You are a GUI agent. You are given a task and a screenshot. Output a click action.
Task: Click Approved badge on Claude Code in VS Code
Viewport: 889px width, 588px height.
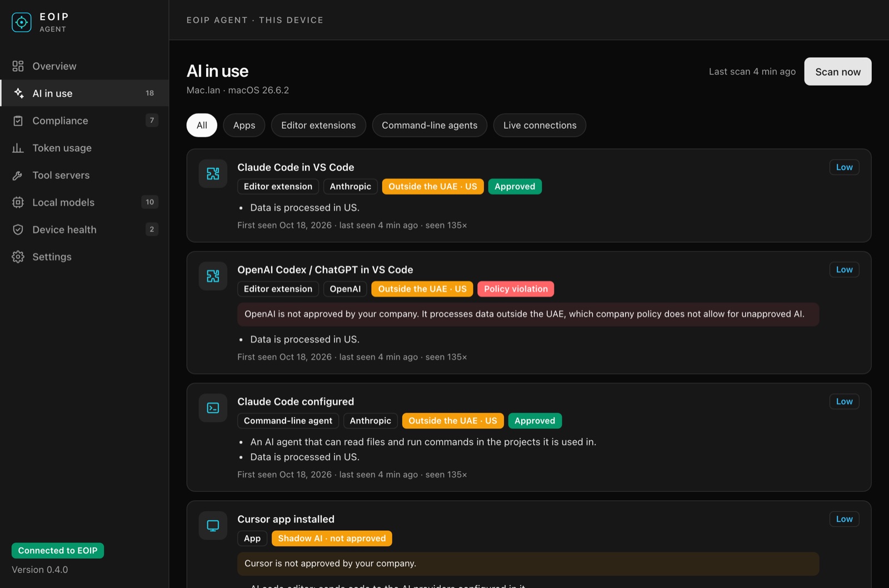pos(515,187)
